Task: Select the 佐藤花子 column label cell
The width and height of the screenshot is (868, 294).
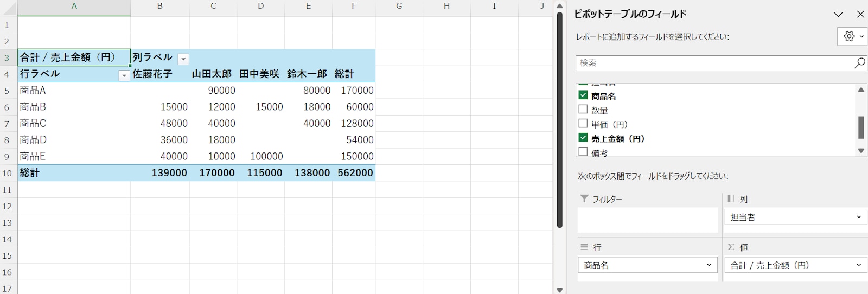Action: coord(160,74)
